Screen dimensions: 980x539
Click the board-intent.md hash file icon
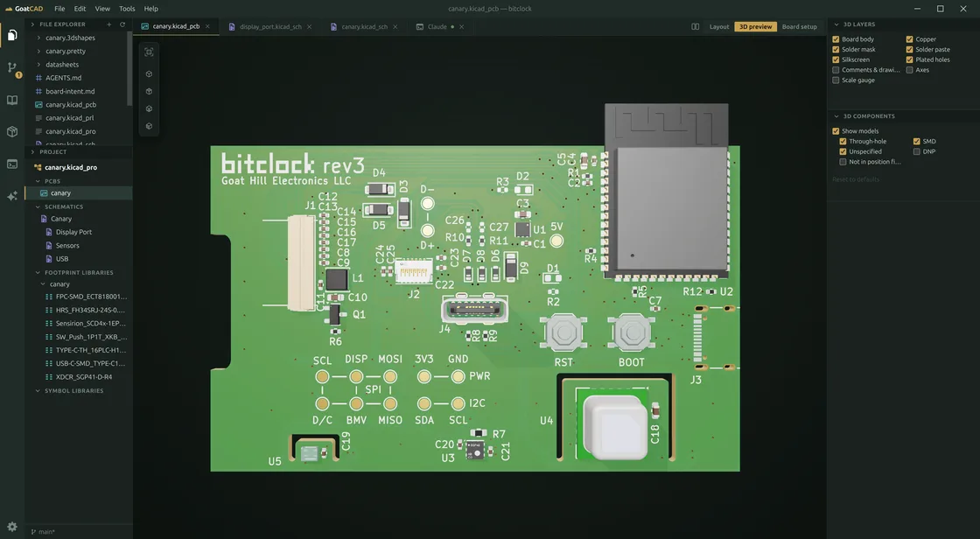(x=38, y=91)
